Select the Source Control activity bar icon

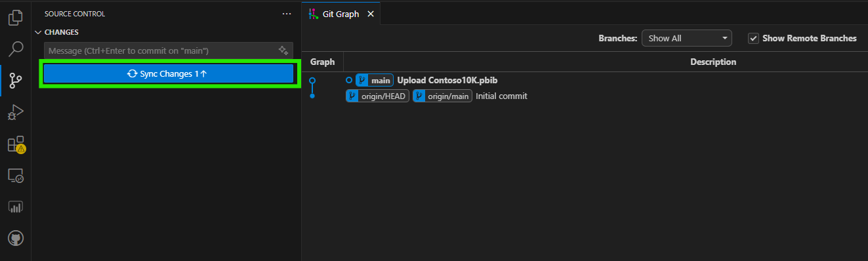[16, 81]
